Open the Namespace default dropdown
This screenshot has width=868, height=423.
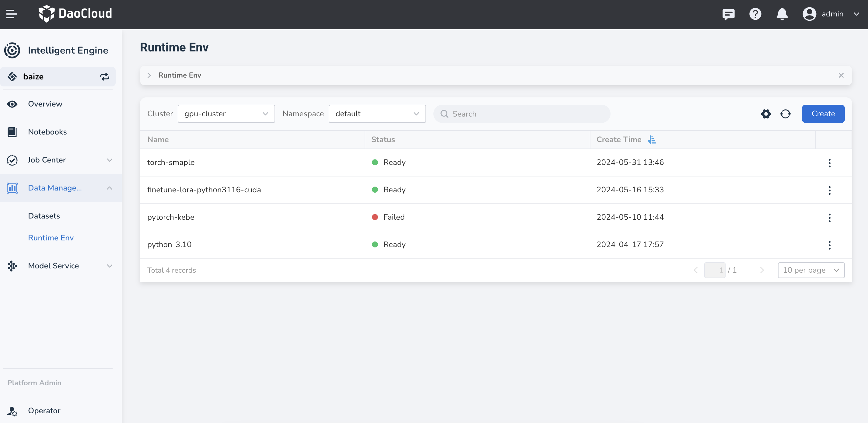[x=377, y=114]
